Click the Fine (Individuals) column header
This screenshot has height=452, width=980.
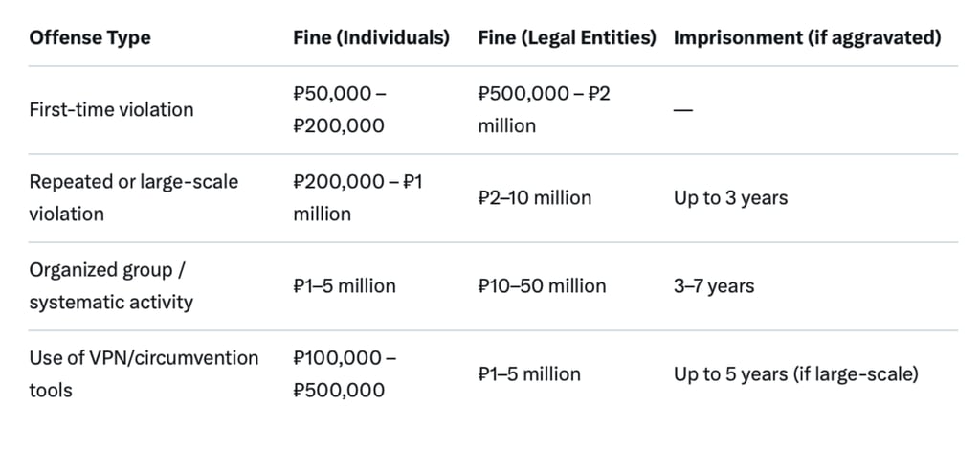(371, 37)
